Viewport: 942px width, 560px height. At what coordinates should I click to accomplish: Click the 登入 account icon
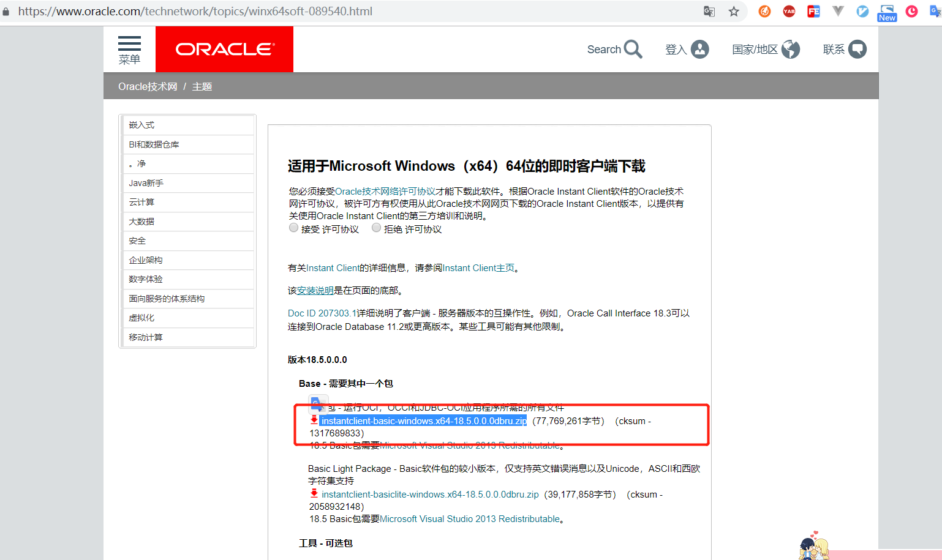coord(700,49)
